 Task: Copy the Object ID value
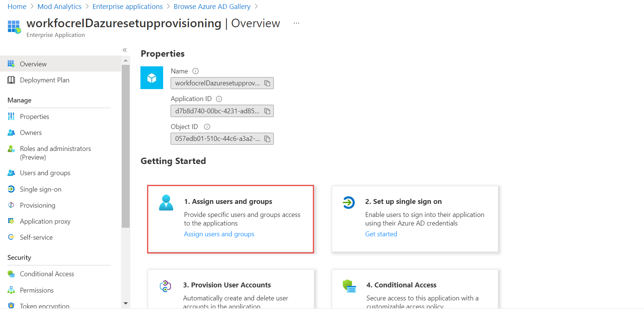(x=267, y=139)
